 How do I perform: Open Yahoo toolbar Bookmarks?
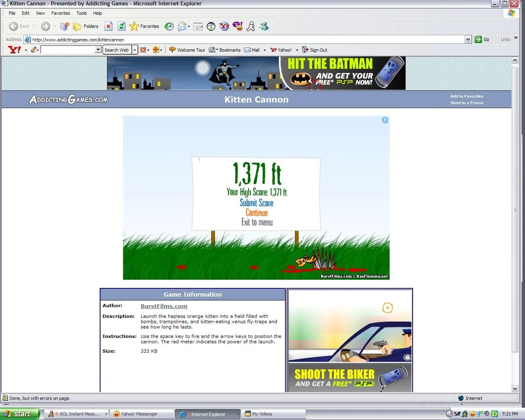(225, 50)
